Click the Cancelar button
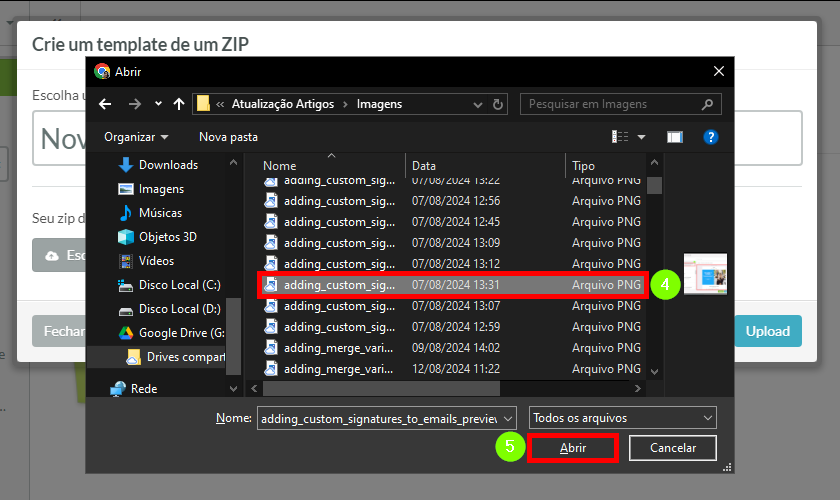This screenshot has height=500, width=840. point(673,448)
